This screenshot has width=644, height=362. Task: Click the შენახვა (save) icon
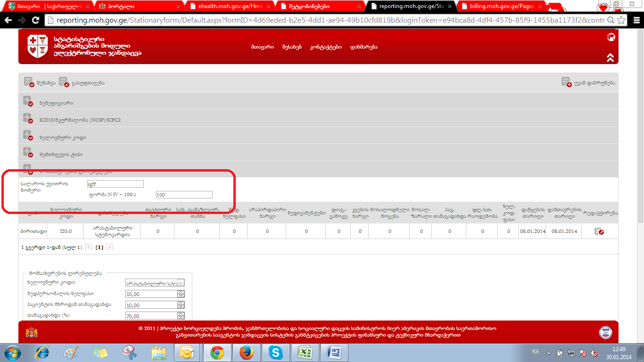tap(29, 82)
